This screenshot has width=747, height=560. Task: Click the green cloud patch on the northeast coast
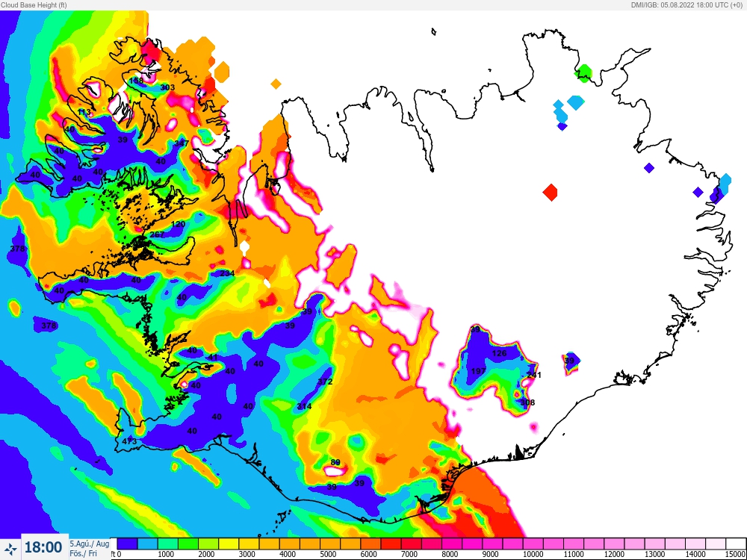coord(583,73)
